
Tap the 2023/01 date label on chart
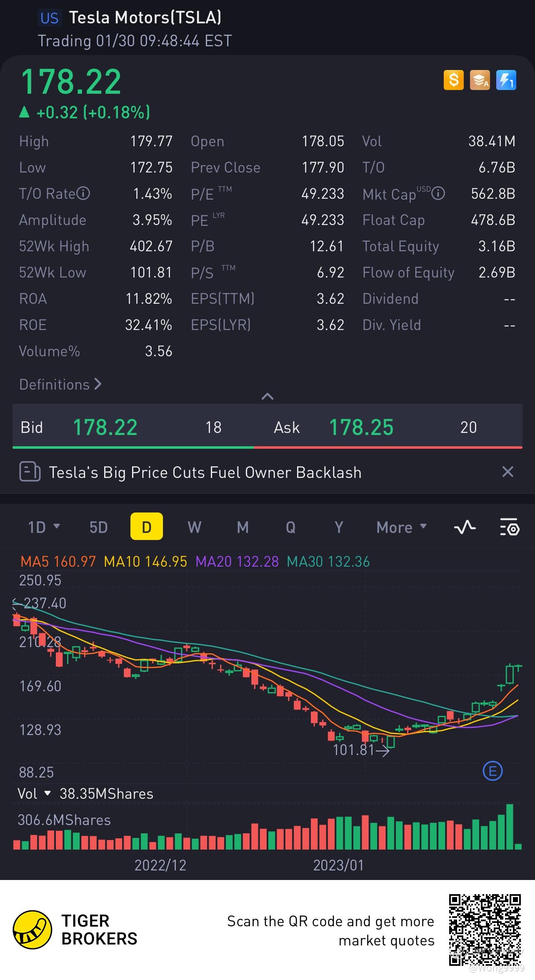click(x=338, y=865)
